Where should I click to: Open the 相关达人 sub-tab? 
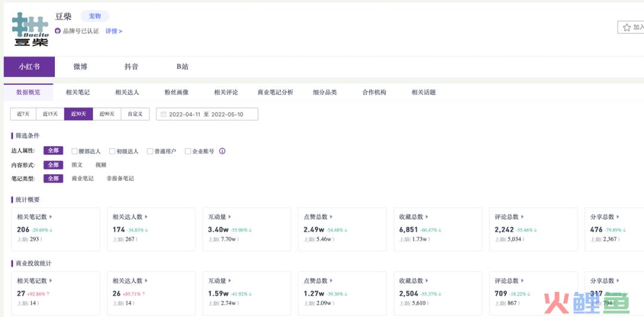tap(127, 93)
